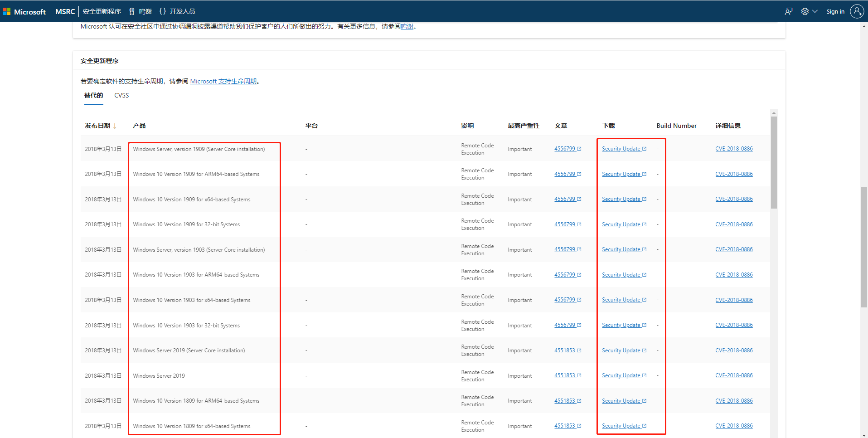Click the 详细信息 column header
Screen dimensions: 868x438
(728, 126)
